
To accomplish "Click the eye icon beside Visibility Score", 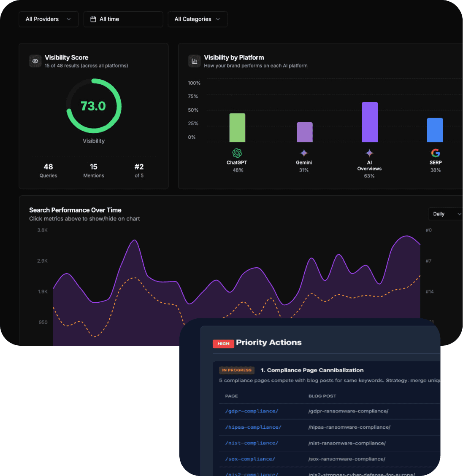I will pos(35,61).
